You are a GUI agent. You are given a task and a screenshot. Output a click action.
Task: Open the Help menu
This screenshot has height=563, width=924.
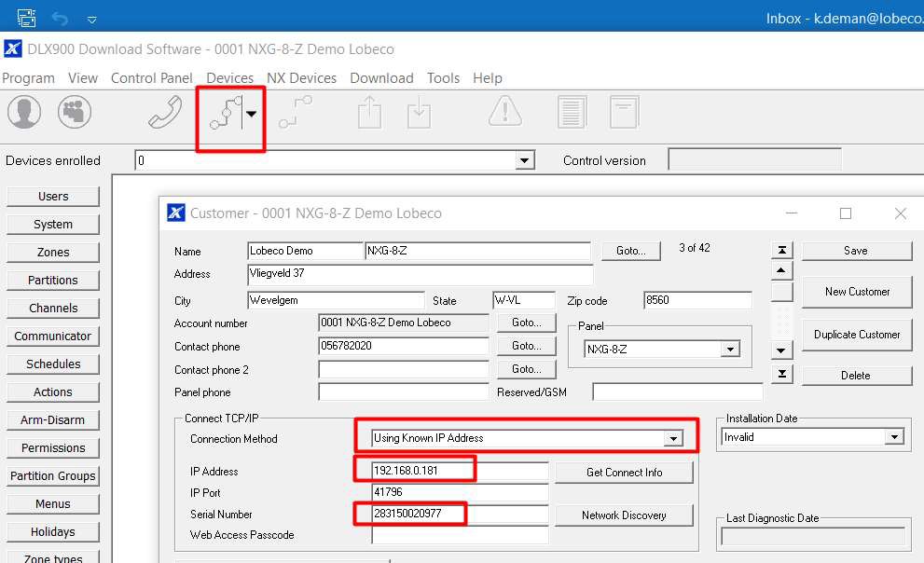coord(488,77)
